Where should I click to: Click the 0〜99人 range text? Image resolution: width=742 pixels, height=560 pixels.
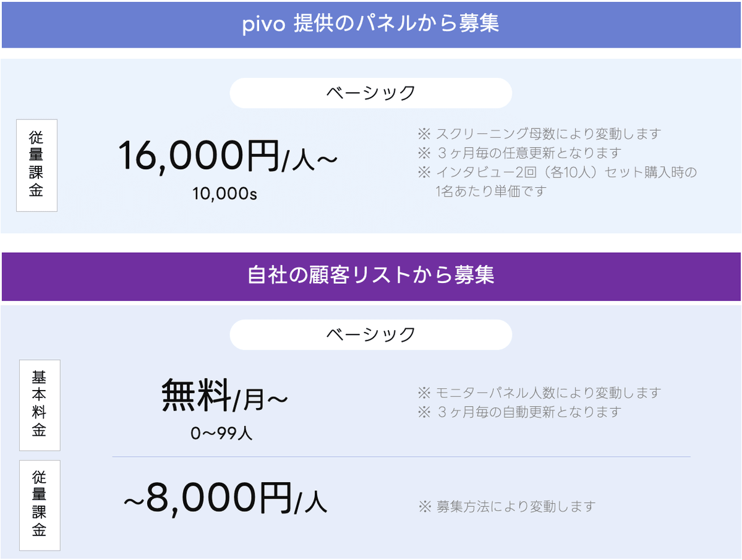(x=221, y=433)
